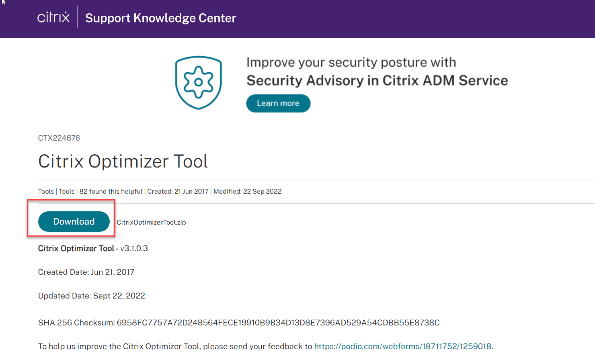The height and width of the screenshot is (364, 595).
Task: Click the 'Modified: 22 Sep 2022' metadata
Action: coord(247,192)
